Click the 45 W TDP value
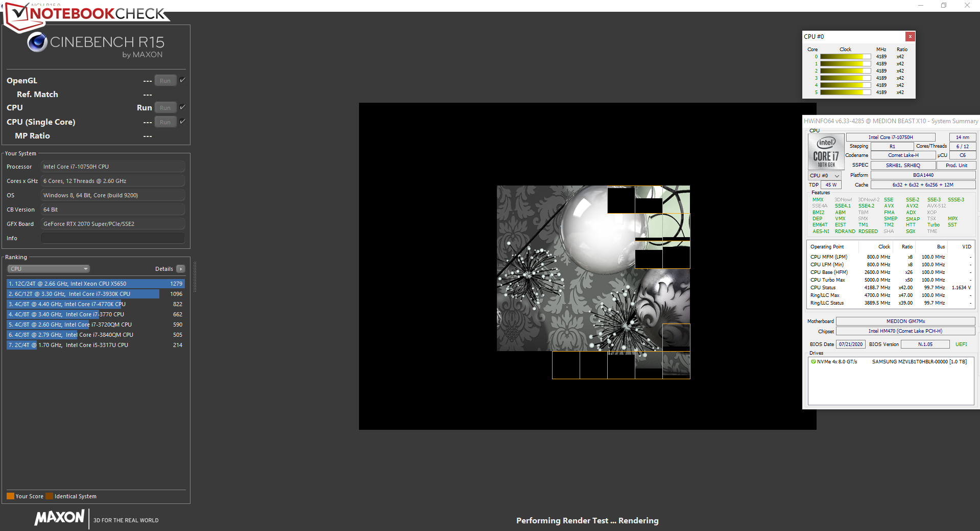The height and width of the screenshot is (531, 980). [831, 185]
